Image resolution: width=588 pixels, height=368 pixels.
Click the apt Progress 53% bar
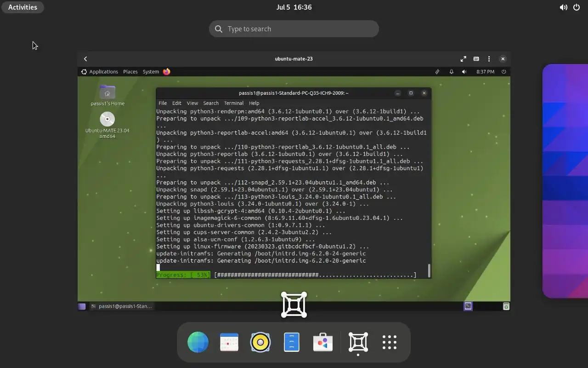click(286, 275)
